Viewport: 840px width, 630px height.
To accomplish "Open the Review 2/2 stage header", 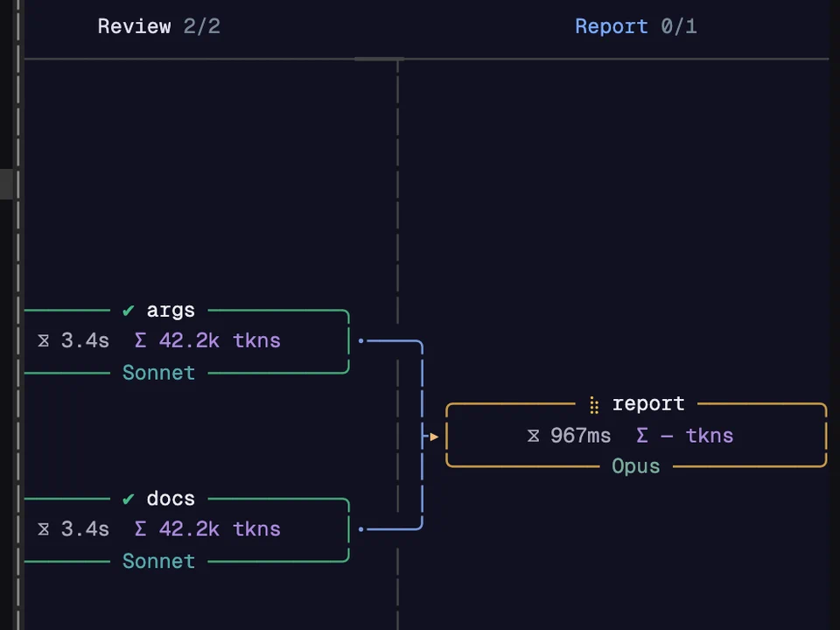I will pos(158,26).
